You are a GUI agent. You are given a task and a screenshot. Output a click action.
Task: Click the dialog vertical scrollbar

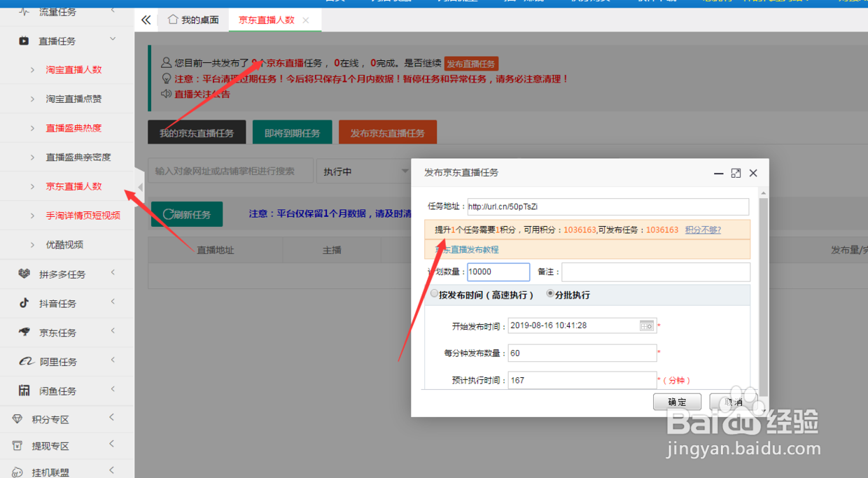pyautogui.click(x=764, y=296)
